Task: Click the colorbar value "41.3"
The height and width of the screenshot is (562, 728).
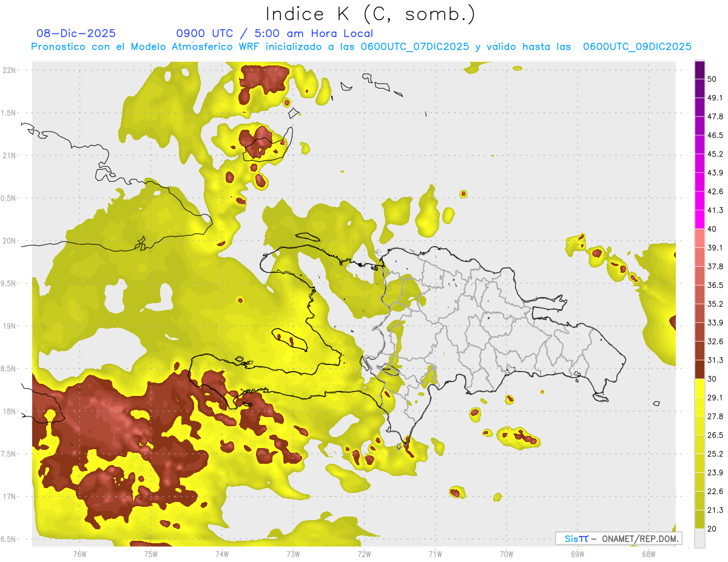Action: click(715, 210)
